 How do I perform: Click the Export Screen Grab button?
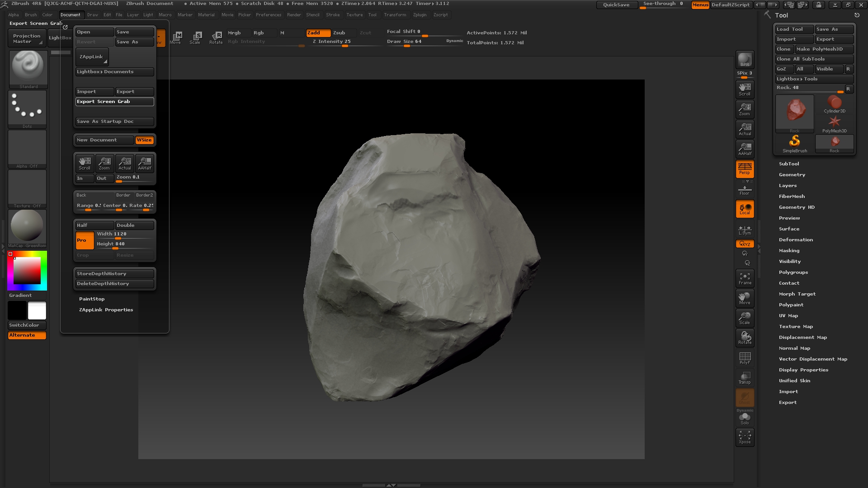coord(114,102)
